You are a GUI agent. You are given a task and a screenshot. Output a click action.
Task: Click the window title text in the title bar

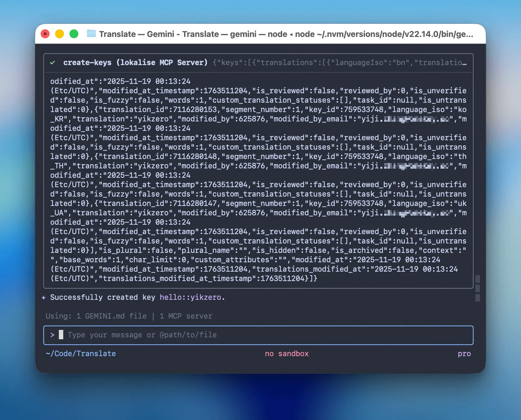coord(286,34)
